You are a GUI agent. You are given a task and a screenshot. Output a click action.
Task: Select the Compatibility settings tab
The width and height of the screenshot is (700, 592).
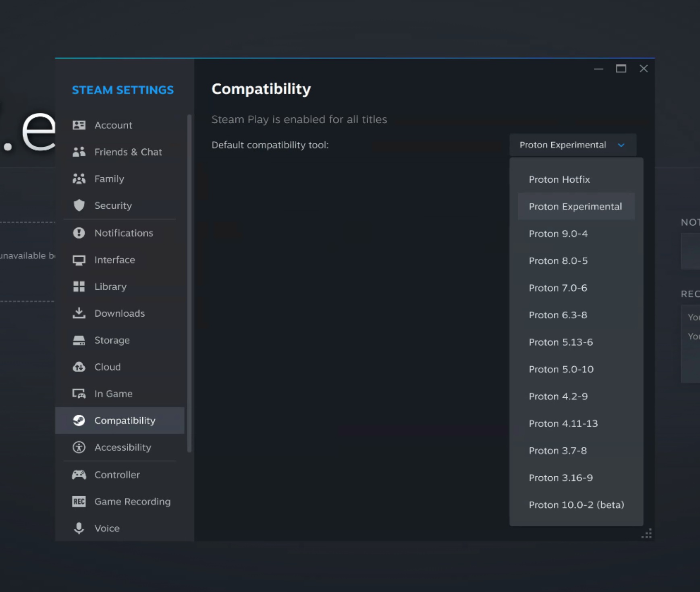click(x=120, y=420)
